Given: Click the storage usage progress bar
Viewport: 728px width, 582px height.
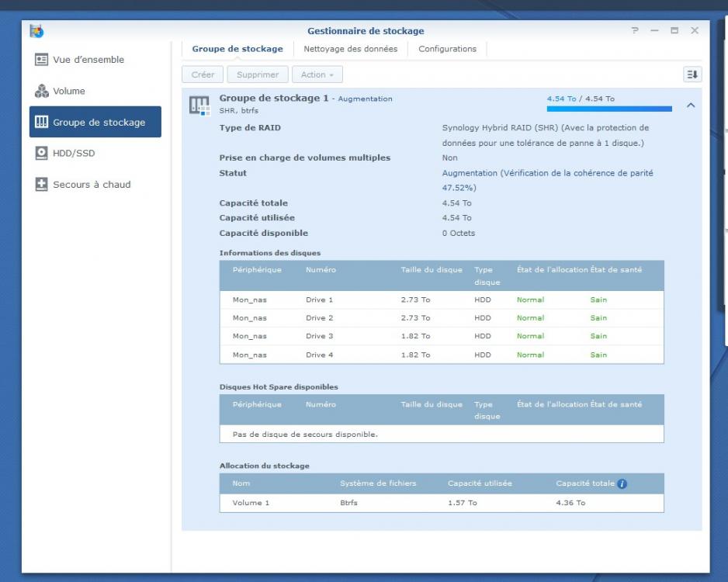Looking at the screenshot, I should tap(609, 109).
